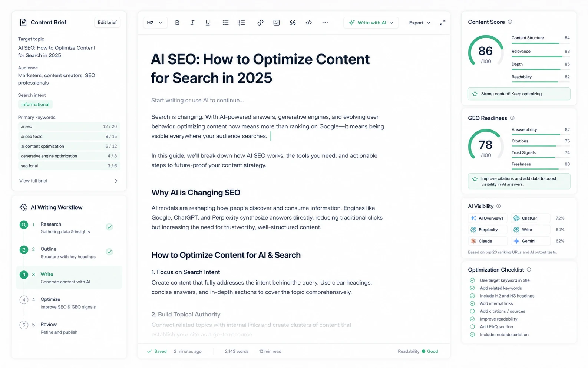Image resolution: width=588 pixels, height=368 pixels.
Task: Check 'Add citations / sources' item
Action: pos(472,311)
